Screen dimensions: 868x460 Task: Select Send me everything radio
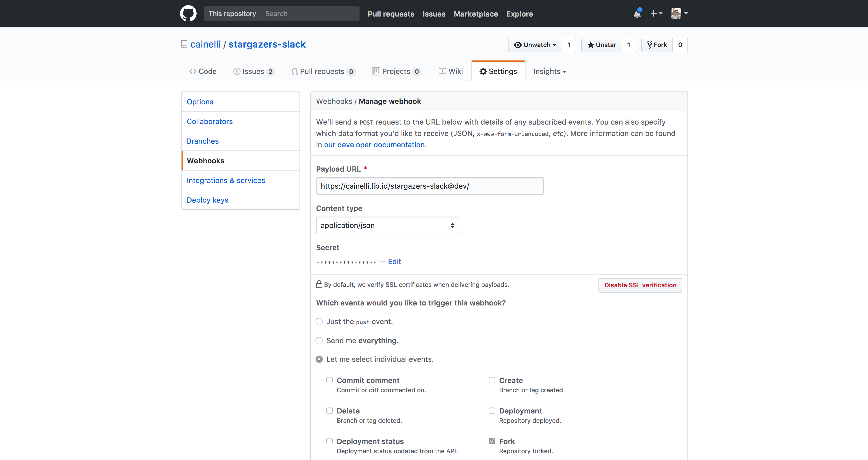[319, 340]
